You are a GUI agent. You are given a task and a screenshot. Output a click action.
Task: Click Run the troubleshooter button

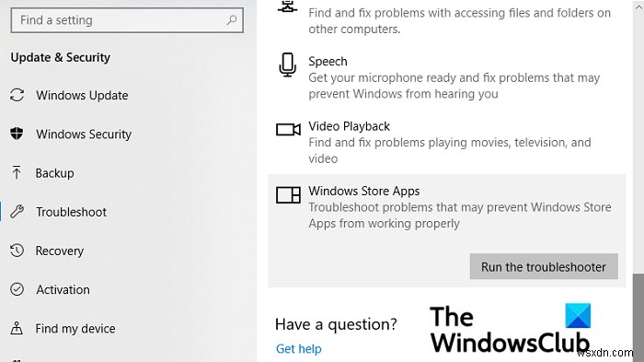click(544, 266)
